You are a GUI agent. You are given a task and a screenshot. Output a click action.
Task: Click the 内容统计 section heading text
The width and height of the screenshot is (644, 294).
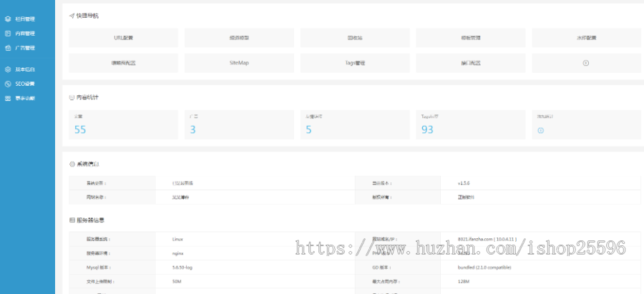tap(87, 98)
